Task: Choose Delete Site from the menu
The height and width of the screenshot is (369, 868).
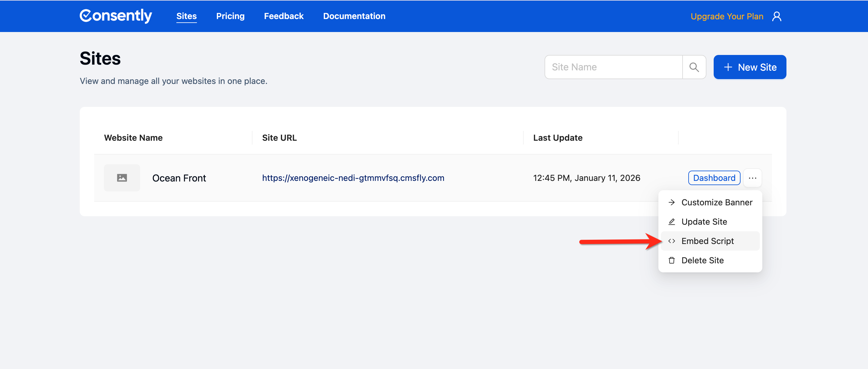Action: tap(702, 260)
